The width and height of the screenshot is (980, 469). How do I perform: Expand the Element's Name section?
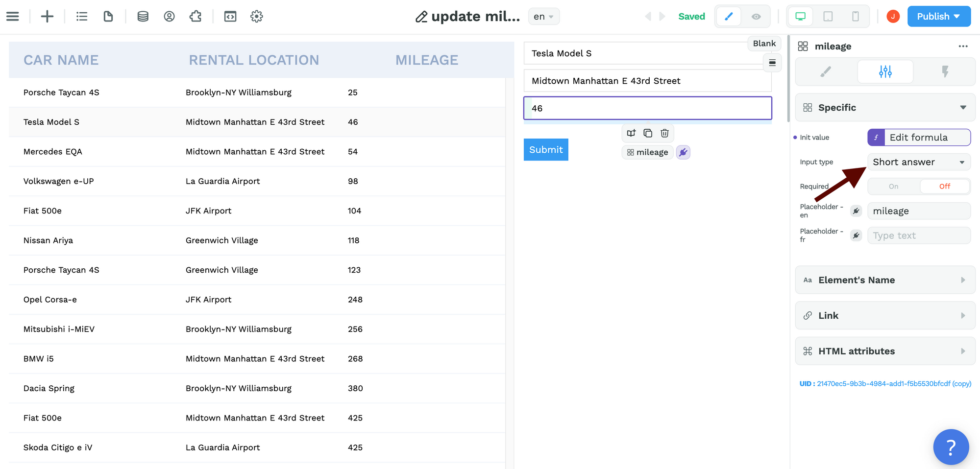tap(885, 280)
